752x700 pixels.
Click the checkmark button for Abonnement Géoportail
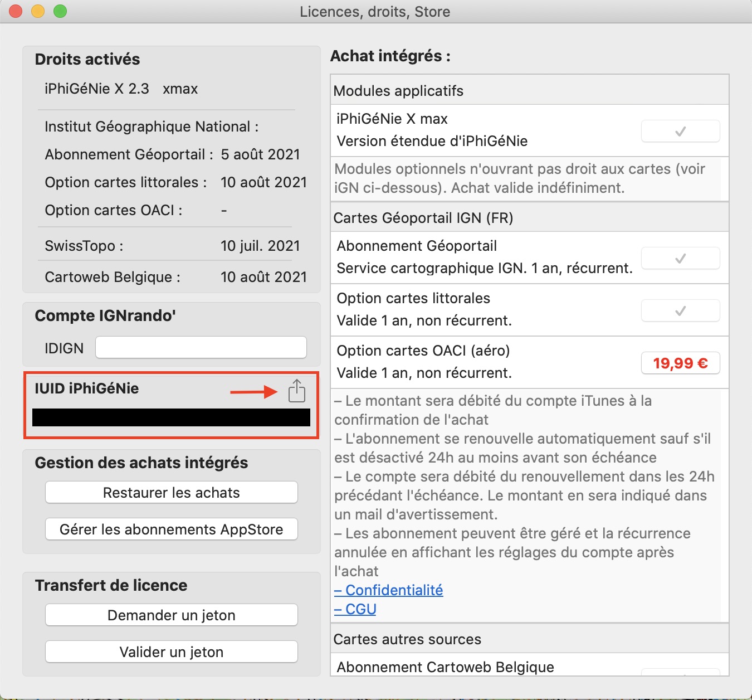pyautogui.click(x=680, y=259)
